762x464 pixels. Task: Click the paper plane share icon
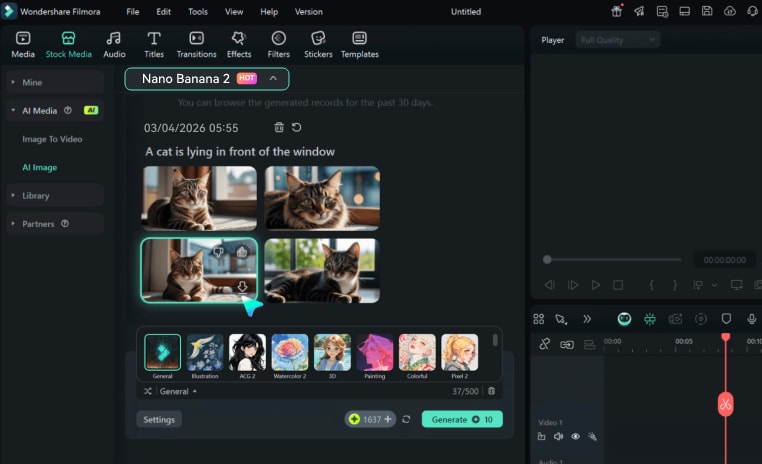click(639, 11)
